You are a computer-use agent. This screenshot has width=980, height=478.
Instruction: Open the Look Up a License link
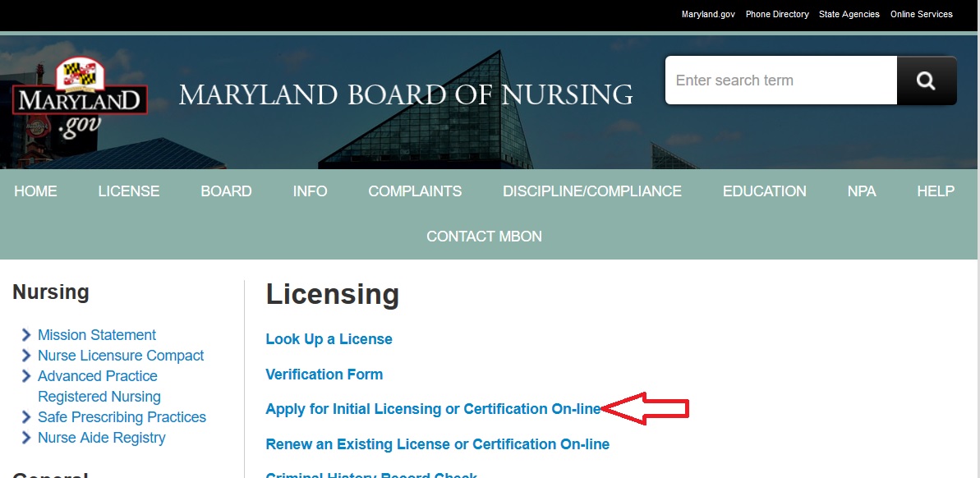coord(329,339)
